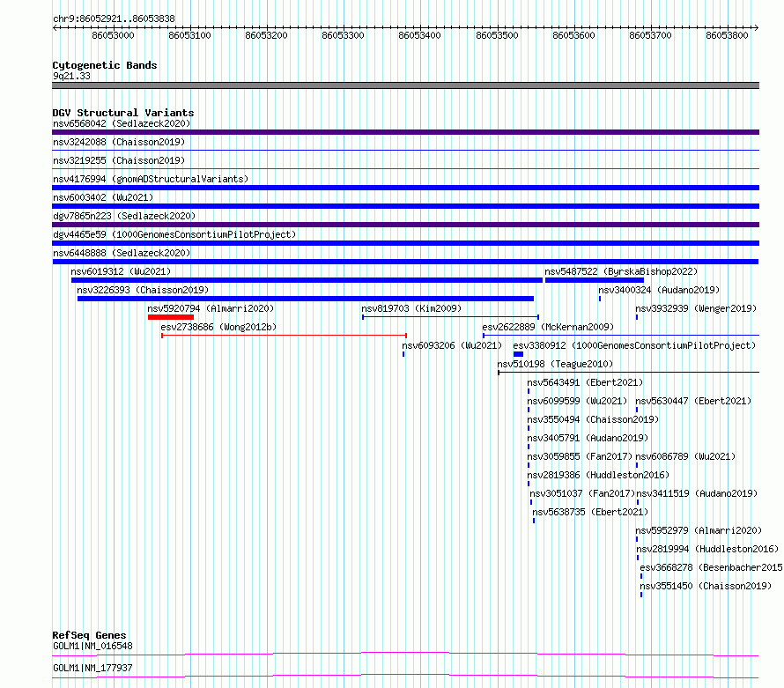The height and width of the screenshot is (688, 784).
Task: Click the nsv6568042 (Sedlazeck2020) variant label
Action: click(122, 123)
